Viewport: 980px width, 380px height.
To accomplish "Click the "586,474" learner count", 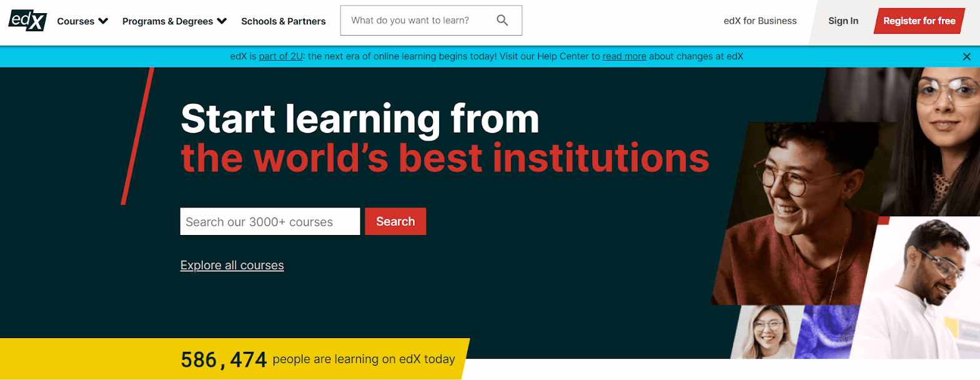I will point(224,360).
